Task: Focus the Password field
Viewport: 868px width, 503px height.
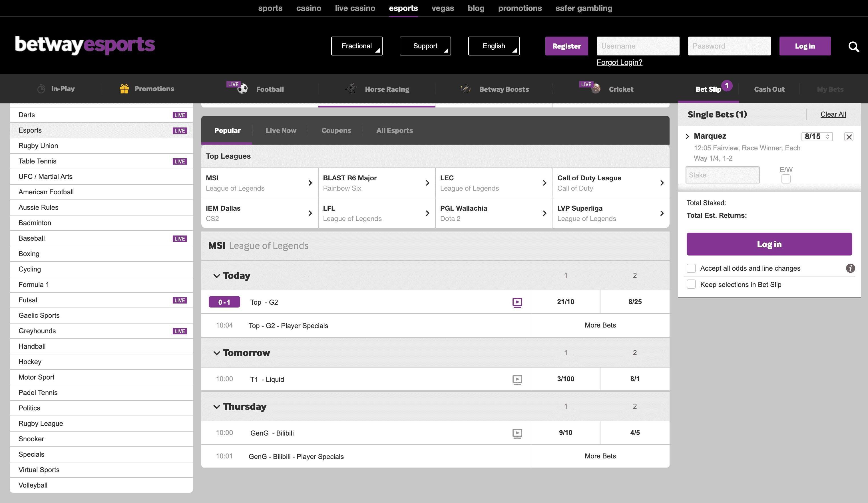Action: pyautogui.click(x=729, y=46)
